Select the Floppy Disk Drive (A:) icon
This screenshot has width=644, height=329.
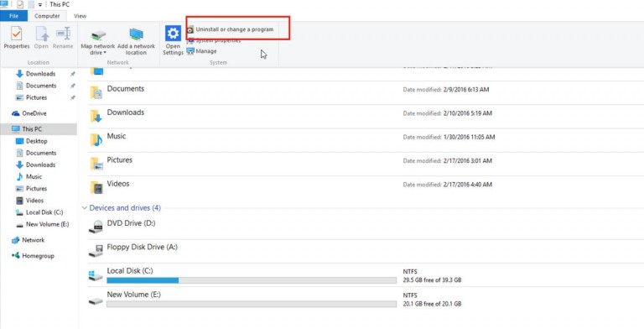coord(96,251)
